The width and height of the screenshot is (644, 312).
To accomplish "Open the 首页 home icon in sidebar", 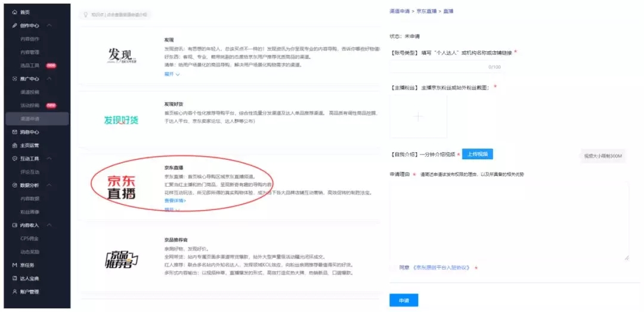I will pyautogui.click(x=15, y=13).
